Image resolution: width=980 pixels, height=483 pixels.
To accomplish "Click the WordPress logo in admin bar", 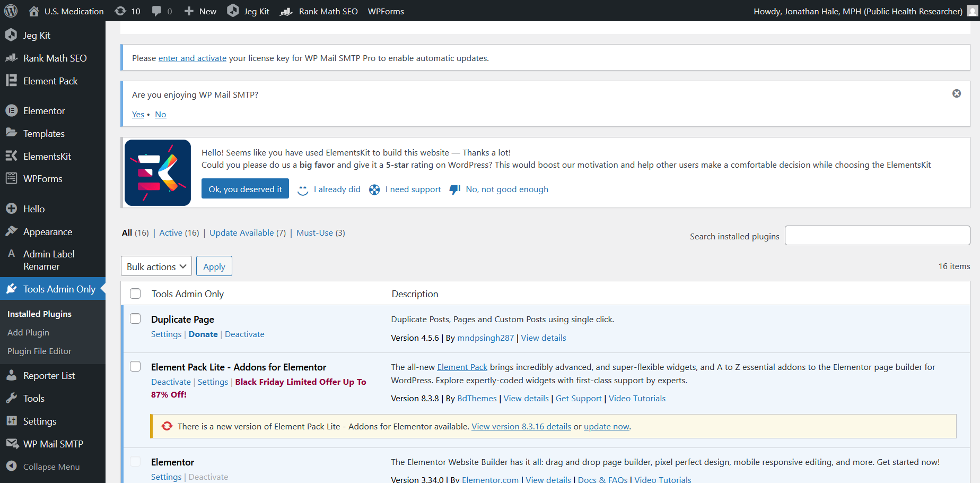I will (11, 11).
